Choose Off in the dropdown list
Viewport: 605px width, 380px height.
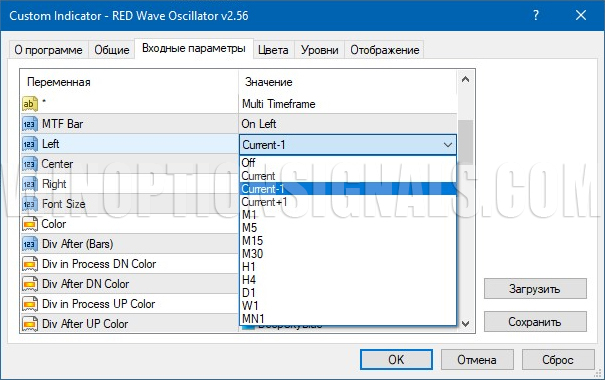tap(348, 163)
